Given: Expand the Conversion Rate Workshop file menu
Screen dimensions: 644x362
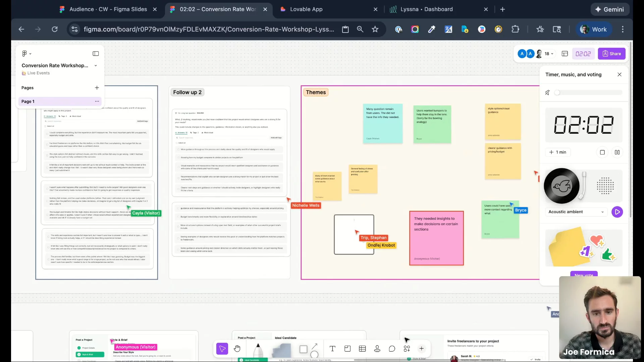Looking at the screenshot, I should [96, 66].
